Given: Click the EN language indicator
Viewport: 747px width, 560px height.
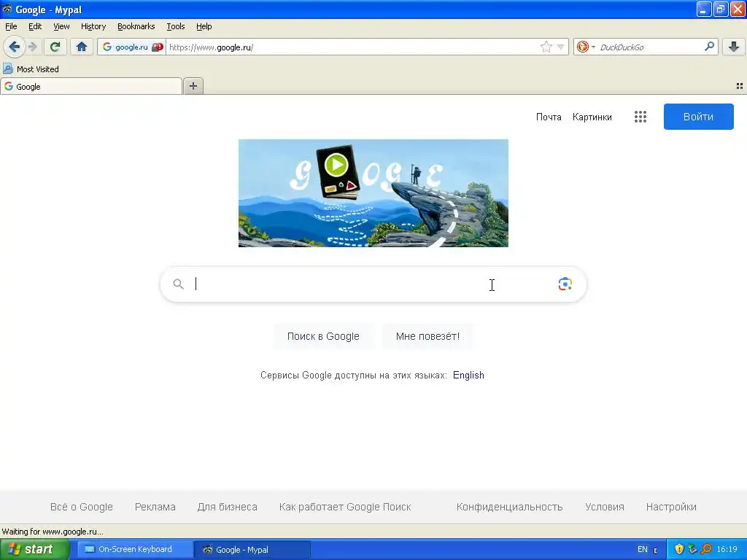Looking at the screenshot, I should tap(642, 549).
